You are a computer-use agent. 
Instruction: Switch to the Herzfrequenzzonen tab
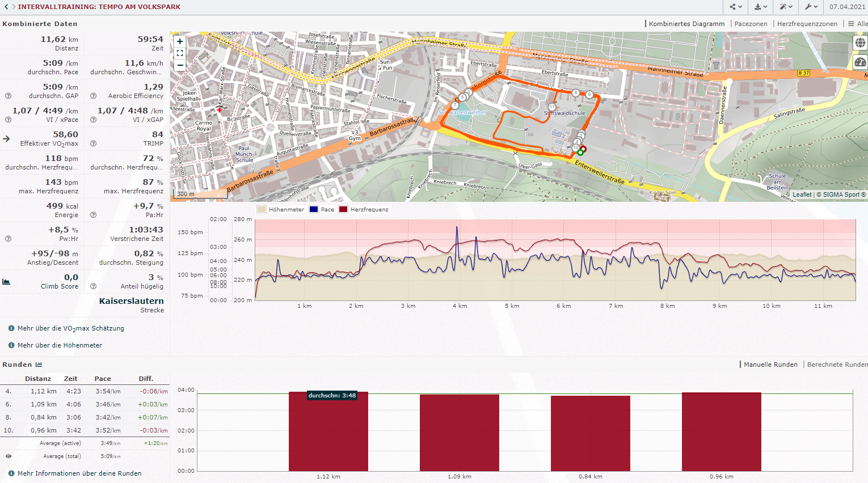(x=807, y=24)
